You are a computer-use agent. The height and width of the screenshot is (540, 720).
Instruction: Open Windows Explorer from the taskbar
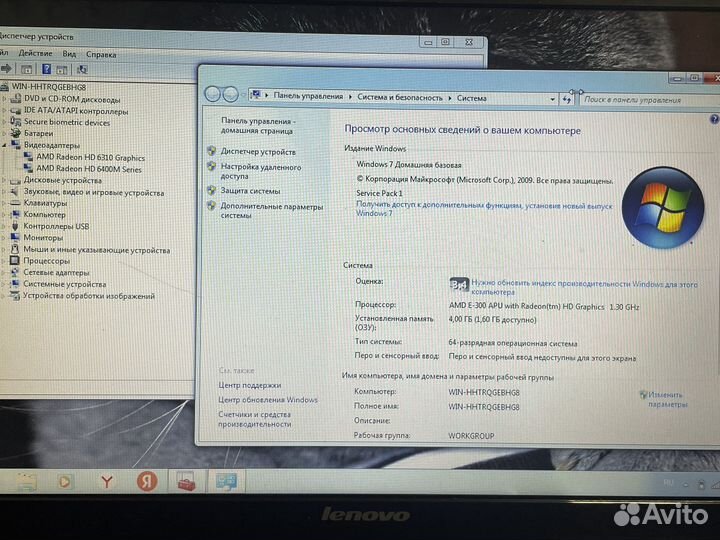pyautogui.click(x=26, y=481)
